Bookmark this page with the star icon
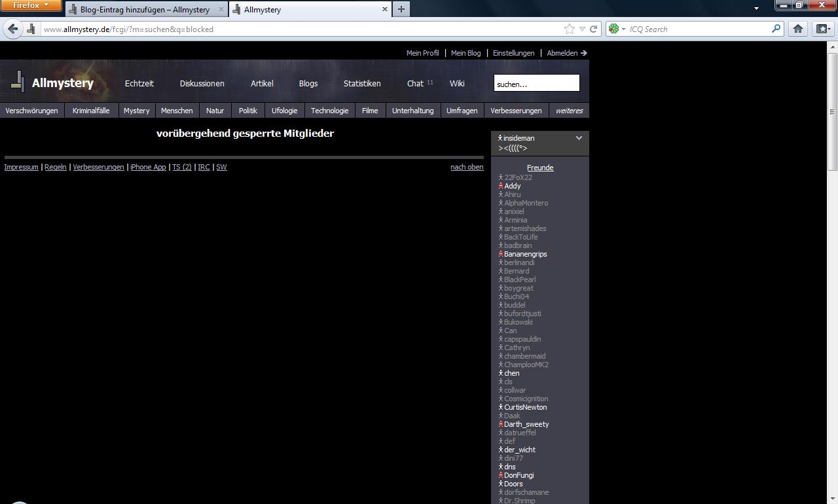Viewport: 838px width, 504px height. click(570, 29)
